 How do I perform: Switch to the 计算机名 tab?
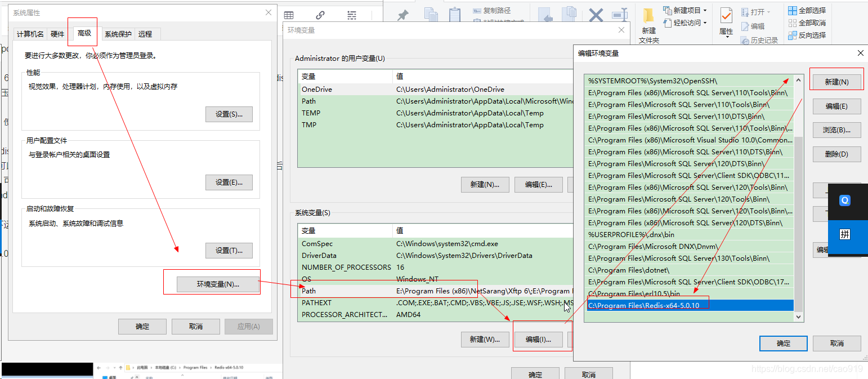30,34
